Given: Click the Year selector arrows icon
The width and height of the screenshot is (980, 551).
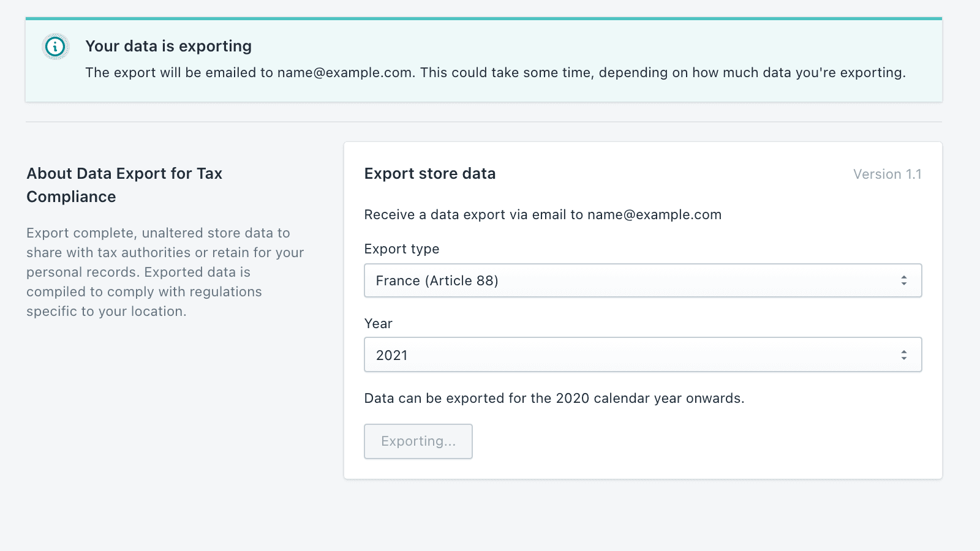Looking at the screenshot, I should click(x=903, y=355).
